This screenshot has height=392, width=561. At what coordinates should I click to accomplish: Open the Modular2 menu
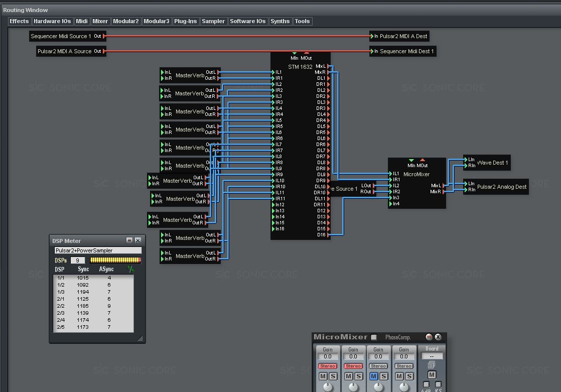tap(126, 21)
